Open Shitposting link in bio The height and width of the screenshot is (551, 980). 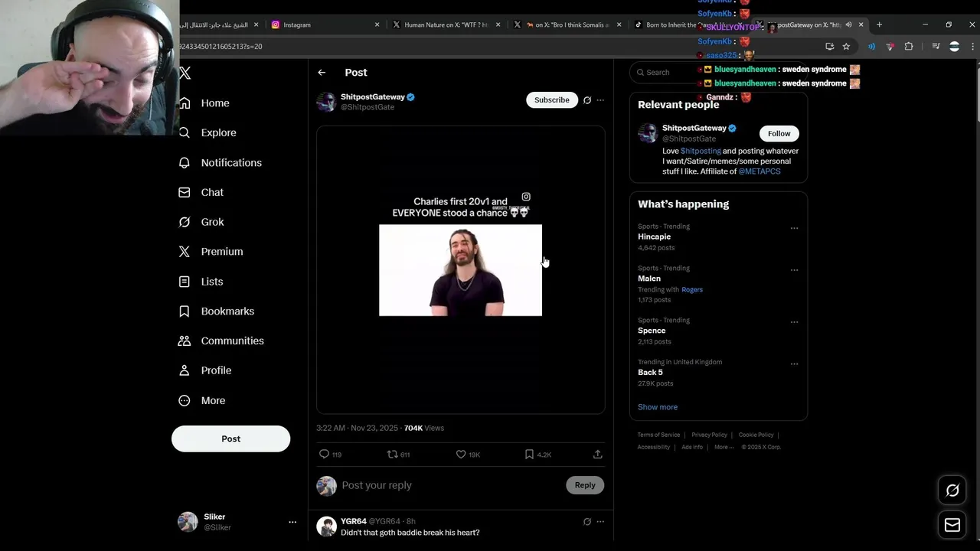701,152
